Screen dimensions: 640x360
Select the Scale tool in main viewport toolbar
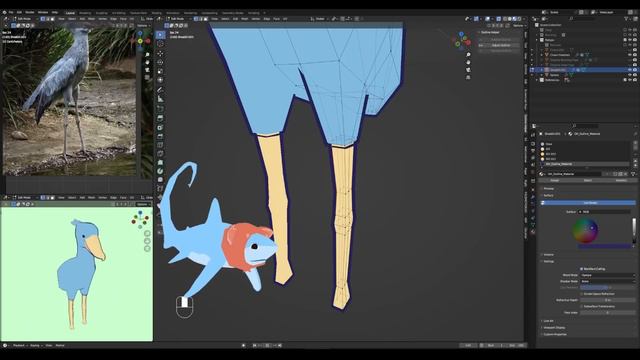click(160, 71)
